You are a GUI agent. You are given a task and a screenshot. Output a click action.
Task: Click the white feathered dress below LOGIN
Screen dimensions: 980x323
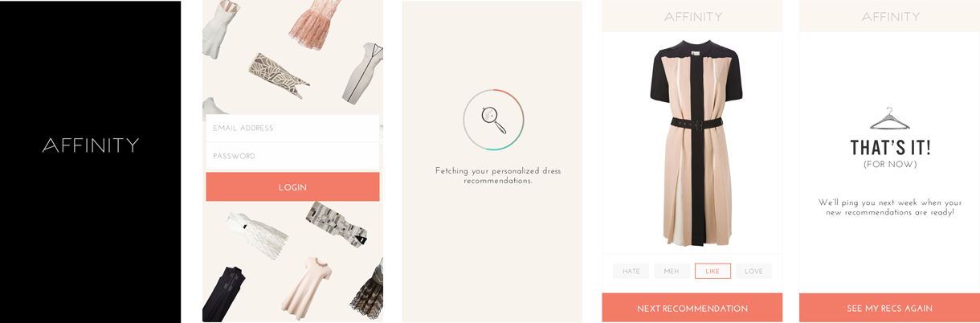[x=257, y=233]
